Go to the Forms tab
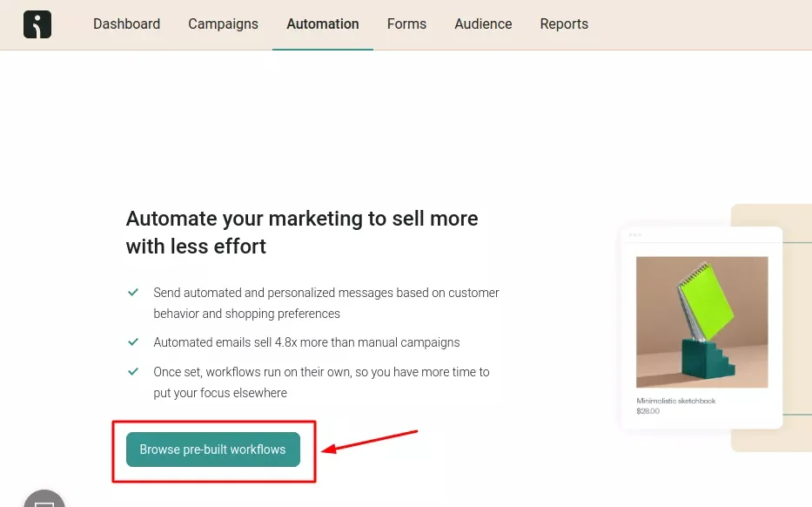The width and height of the screenshot is (812, 507). coord(406,24)
